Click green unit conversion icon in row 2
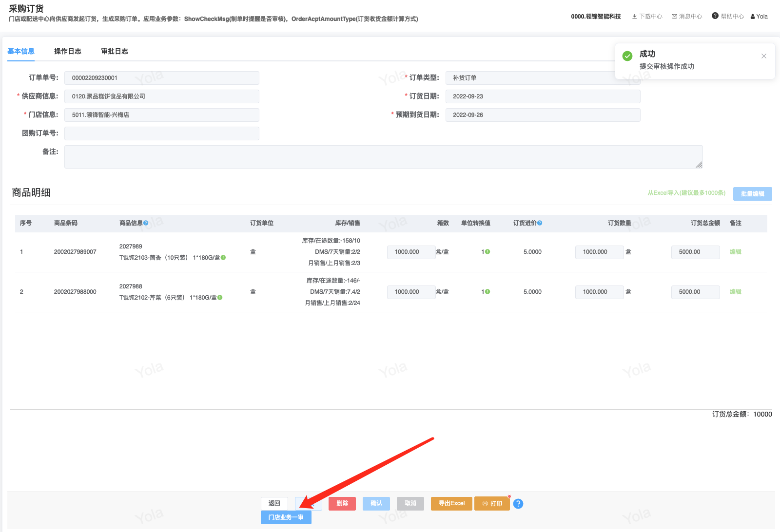 click(x=487, y=292)
